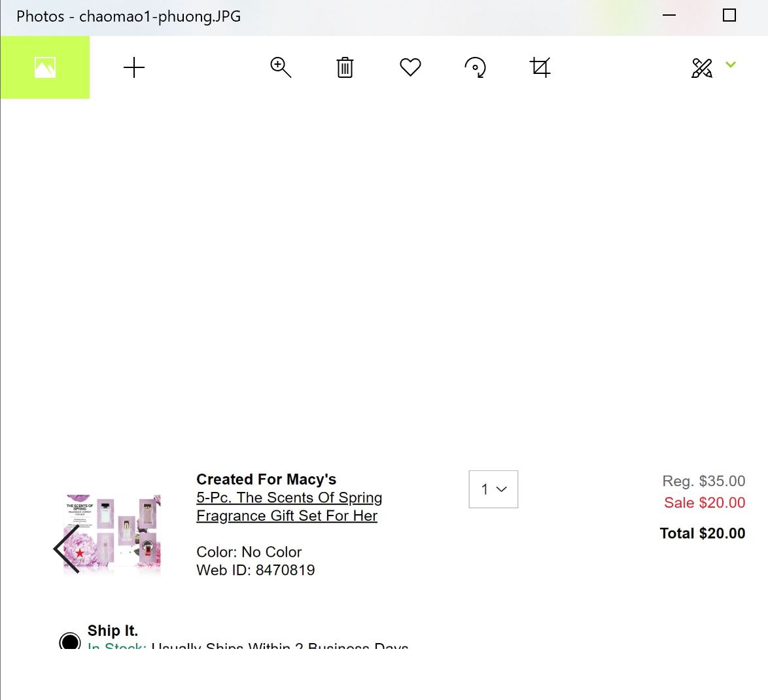The height and width of the screenshot is (700, 768).
Task: Click the plus icon to add to album
Action: (x=134, y=67)
